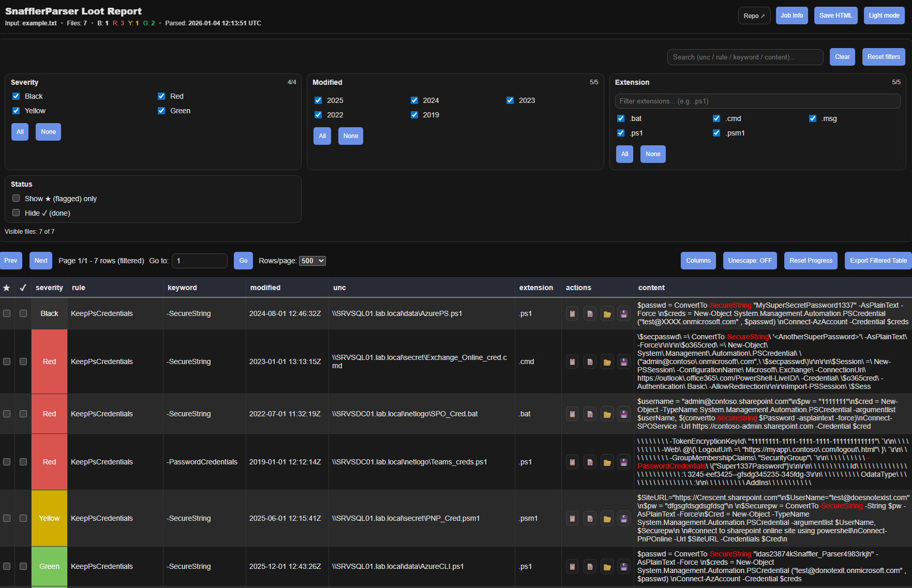Image resolution: width=912 pixels, height=588 pixels.
Task: Mark the SPO_Cred.bat row as done
Action: point(23,414)
